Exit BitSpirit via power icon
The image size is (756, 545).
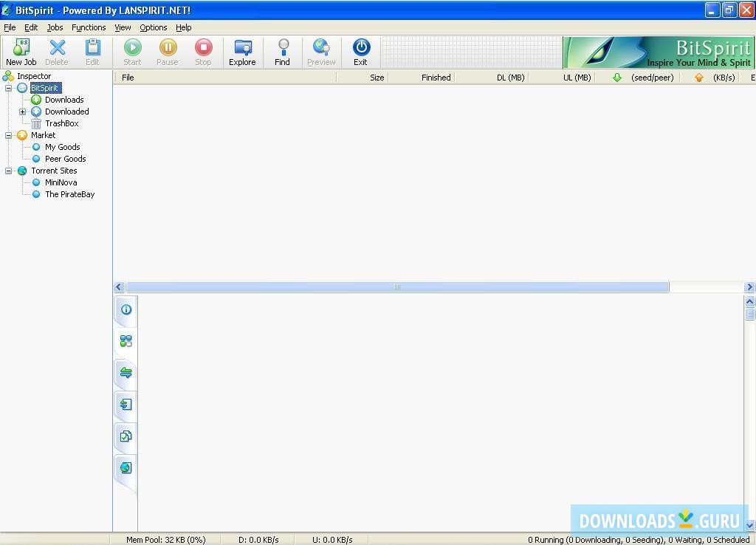click(360, 52)
